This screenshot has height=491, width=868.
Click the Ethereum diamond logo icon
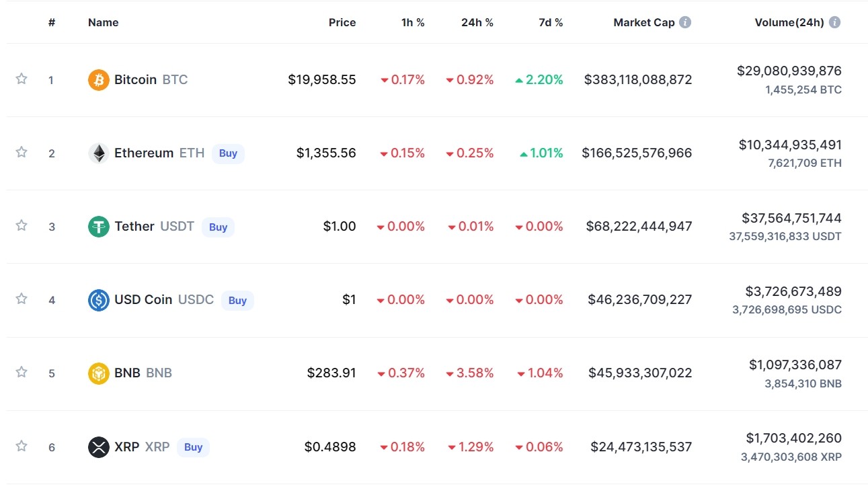pyautogui.click(x=99, y=153)
